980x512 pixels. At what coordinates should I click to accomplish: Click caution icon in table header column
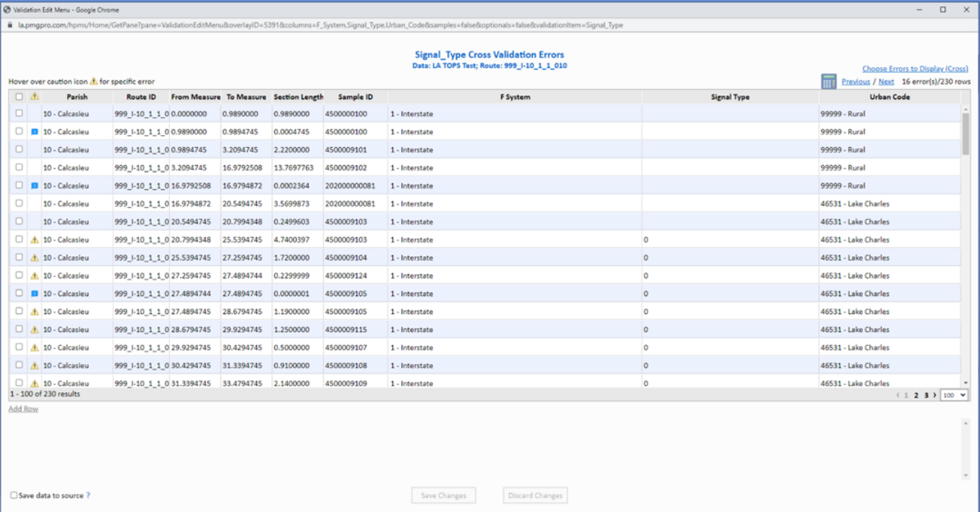(34, 97)
